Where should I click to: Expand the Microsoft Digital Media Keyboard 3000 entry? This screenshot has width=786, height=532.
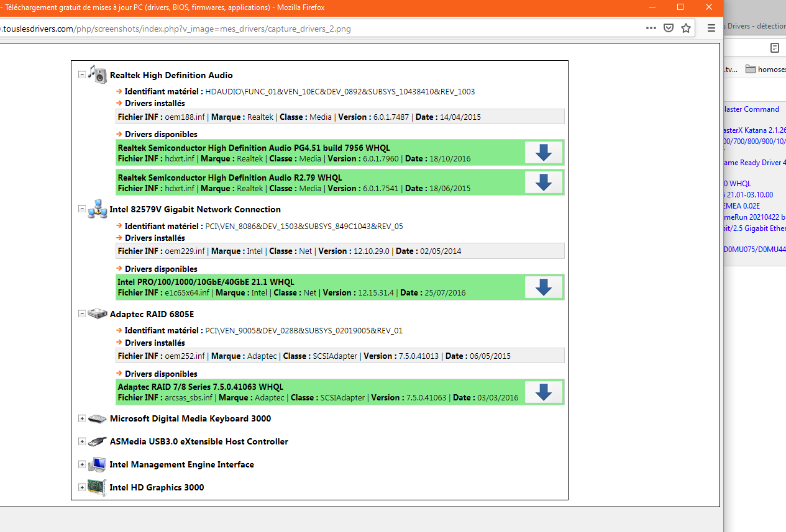point(81,418)
